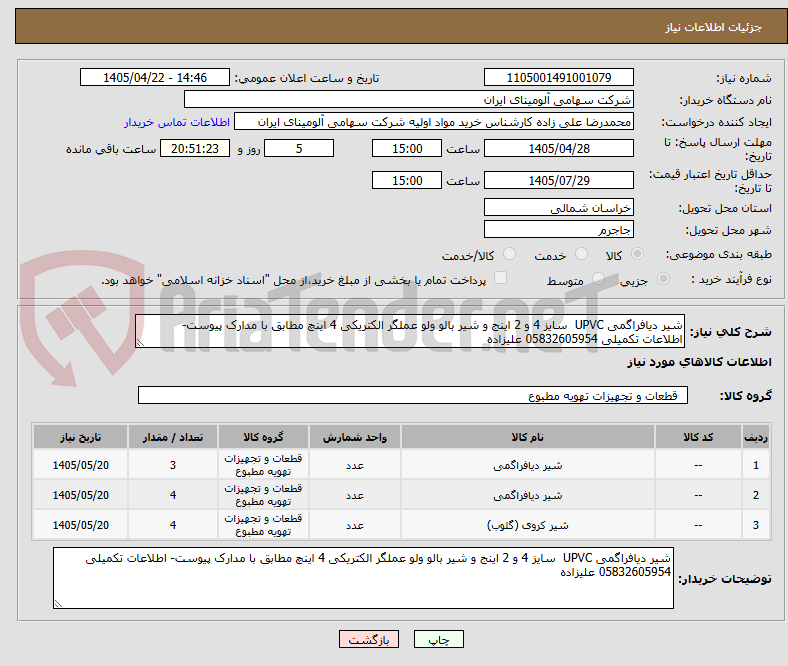788x666 pixels.
Task: Click the شرح کلی نیاز description textarea
Action: tap(410, 331)
